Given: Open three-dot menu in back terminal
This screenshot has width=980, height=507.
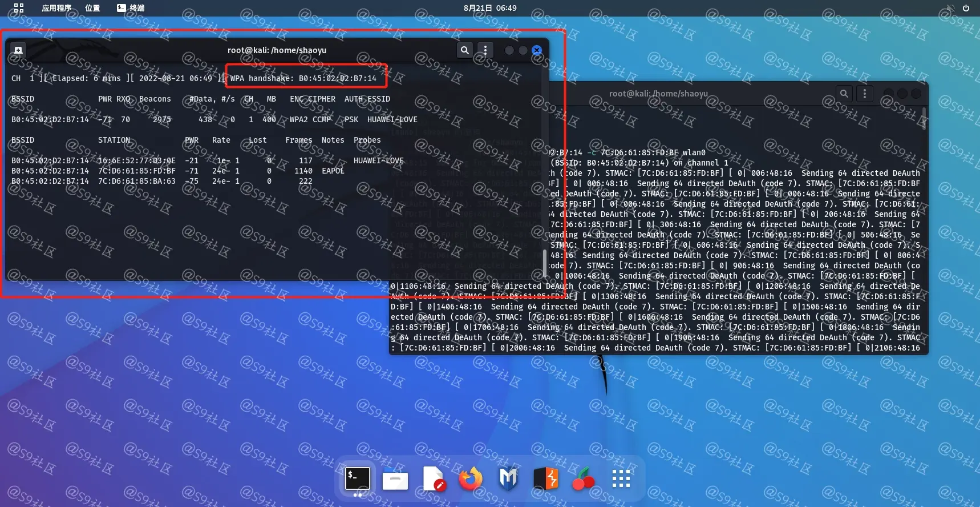Looking at the screenshot, I should pos(865,94).
